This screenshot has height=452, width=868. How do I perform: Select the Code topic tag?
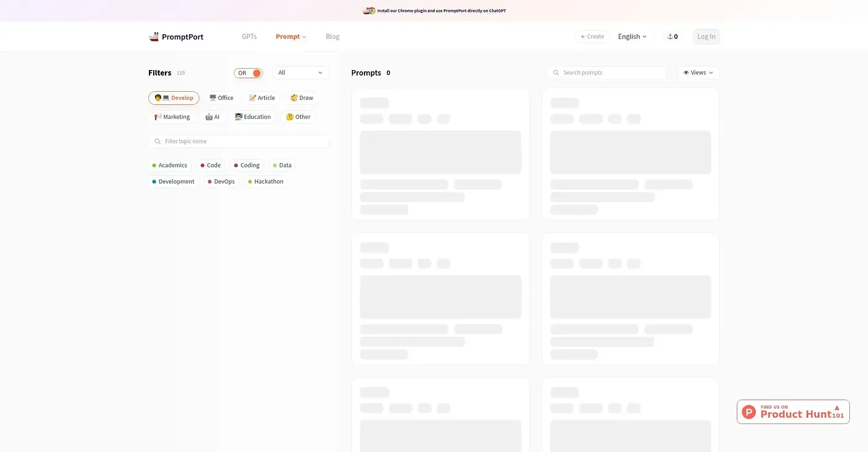point(211,166)
